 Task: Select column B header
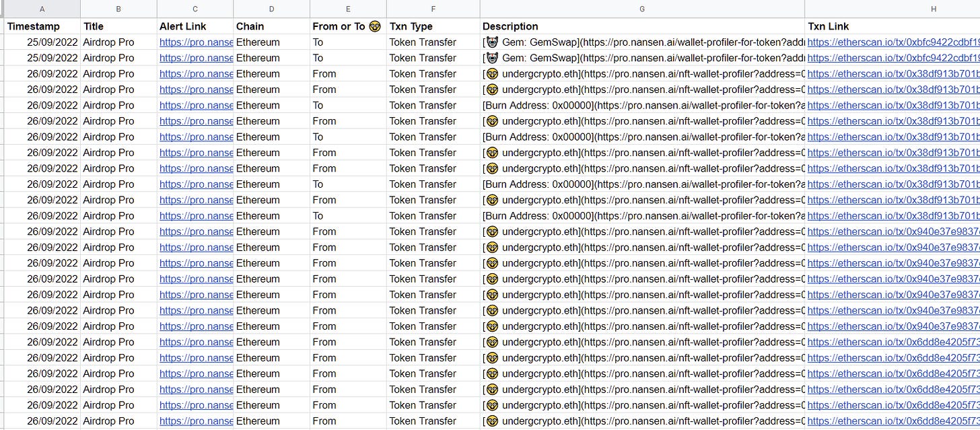click(118, 9)
